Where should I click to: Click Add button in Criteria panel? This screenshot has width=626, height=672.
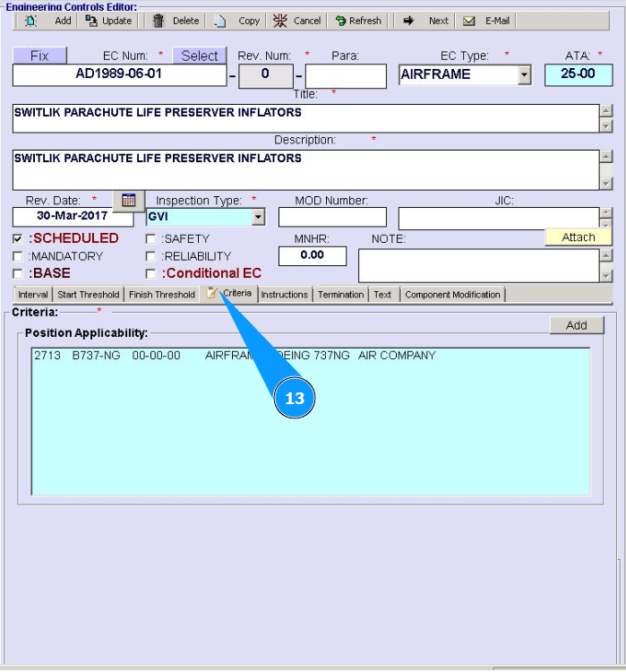click(577, 325)
